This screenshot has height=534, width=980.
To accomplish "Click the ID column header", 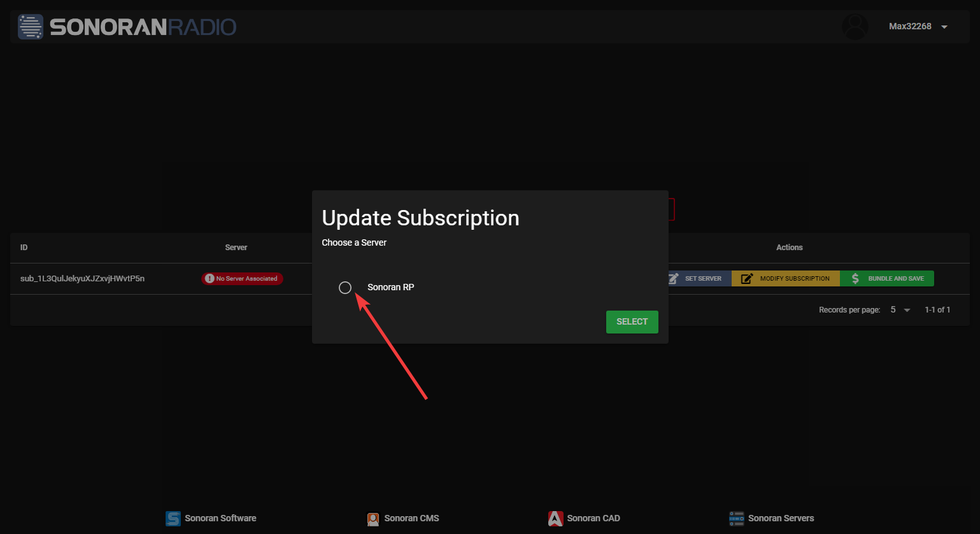I will click(x=24, y=248).
